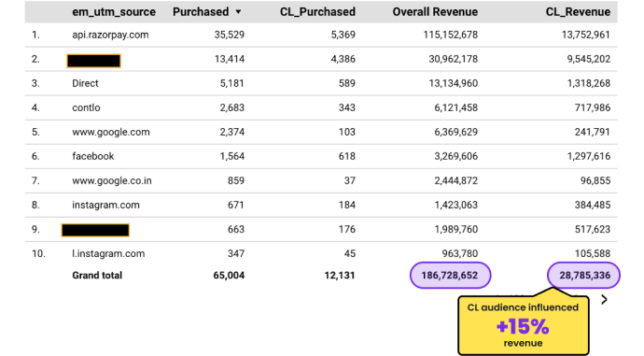The height and width of the screenshot is (356, 644).
Task: Click the Purchased column header
Action: 201,12
